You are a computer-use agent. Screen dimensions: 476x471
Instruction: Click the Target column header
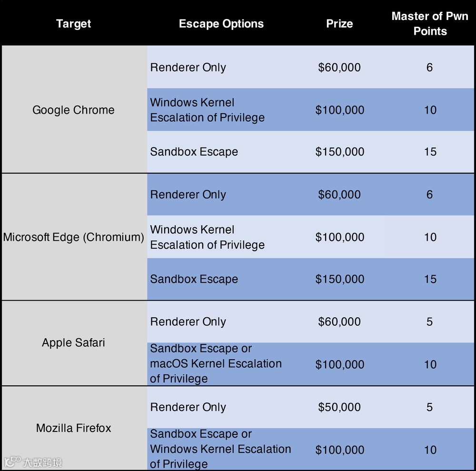tap(73, 24)
